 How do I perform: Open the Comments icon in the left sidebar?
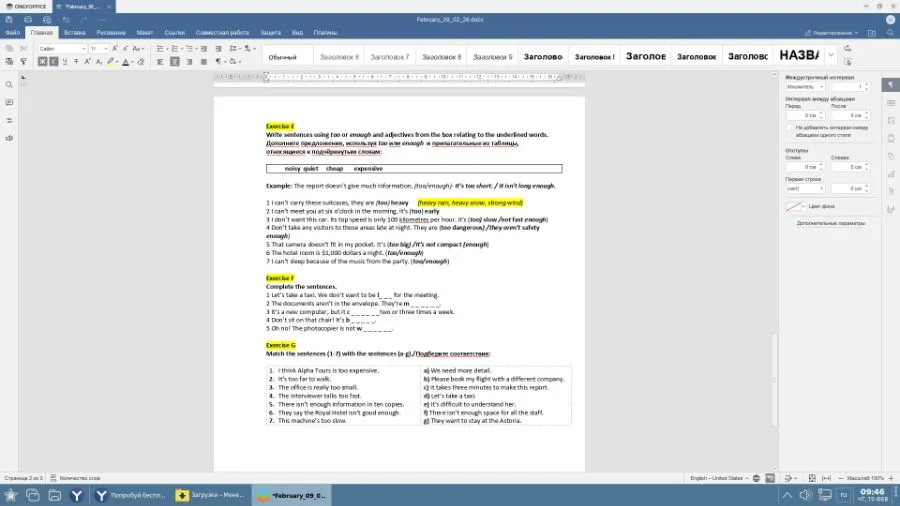click(9, 102)
